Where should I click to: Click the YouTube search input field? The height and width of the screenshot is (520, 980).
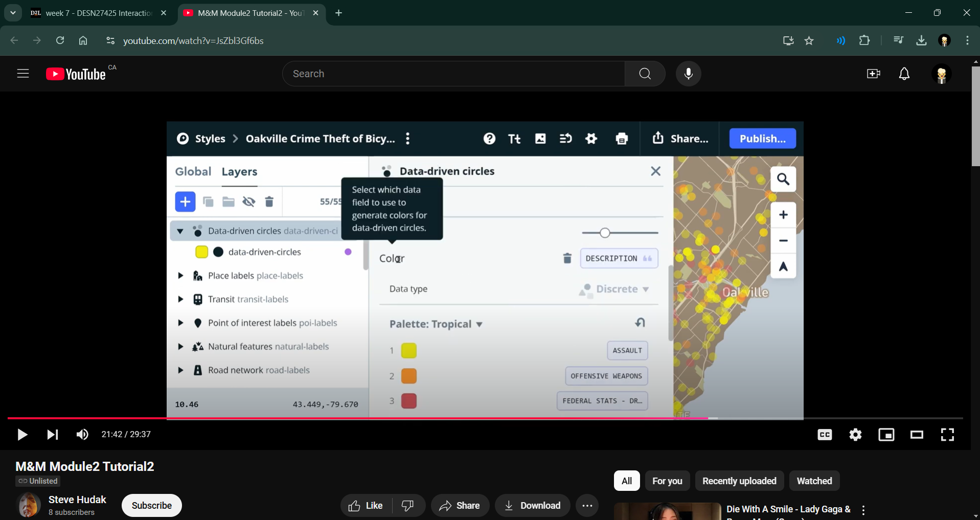click(455, 74)
